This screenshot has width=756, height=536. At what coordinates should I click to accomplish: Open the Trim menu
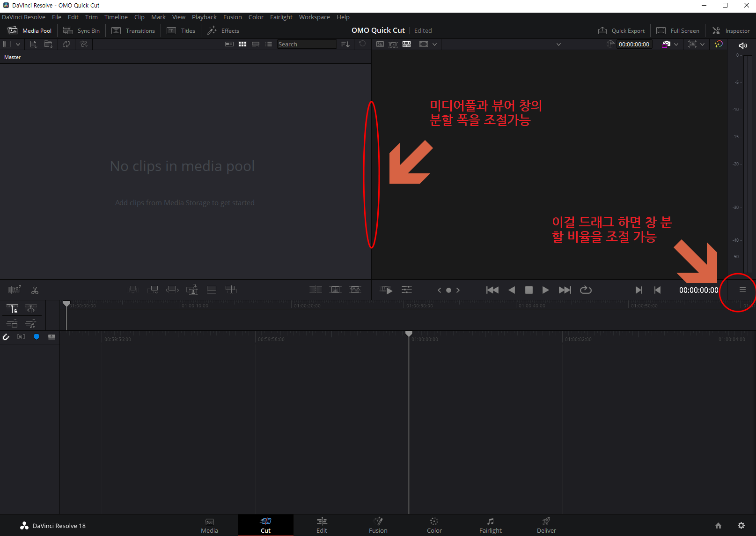tap(91, 17)
